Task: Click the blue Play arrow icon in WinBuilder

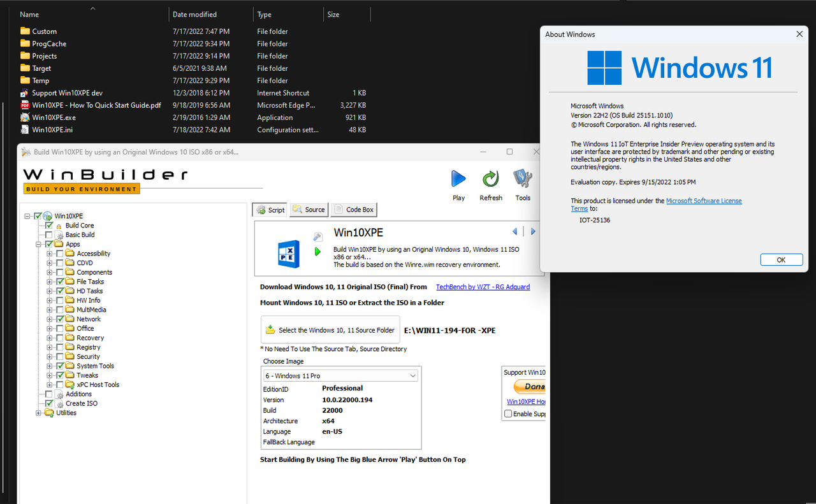Action: [x=458, y=179]
